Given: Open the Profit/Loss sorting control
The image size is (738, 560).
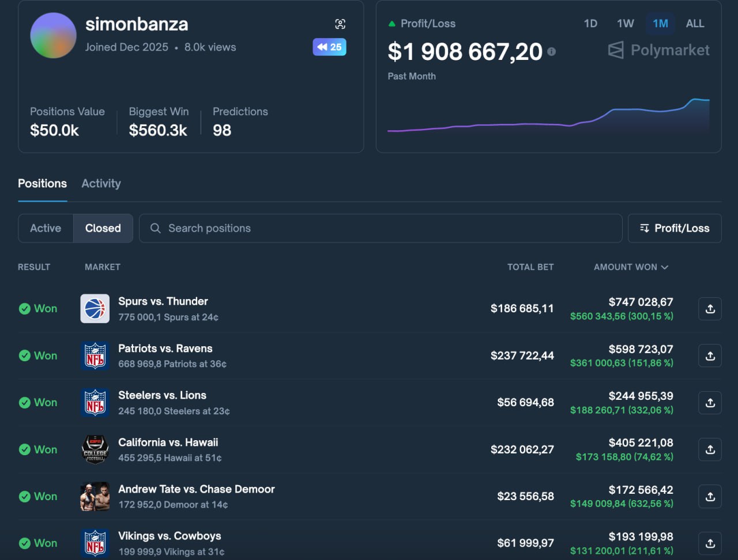Looking at the screenshot, I should click(x=675, y=228).
